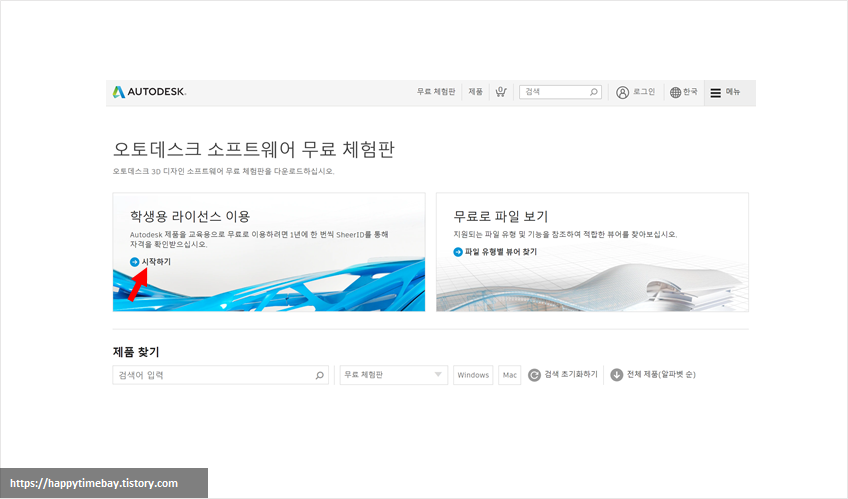Click the 학생용 라이선스 이용 card heading
Screen dimensions: 848x499
click(x=190, y=217)
